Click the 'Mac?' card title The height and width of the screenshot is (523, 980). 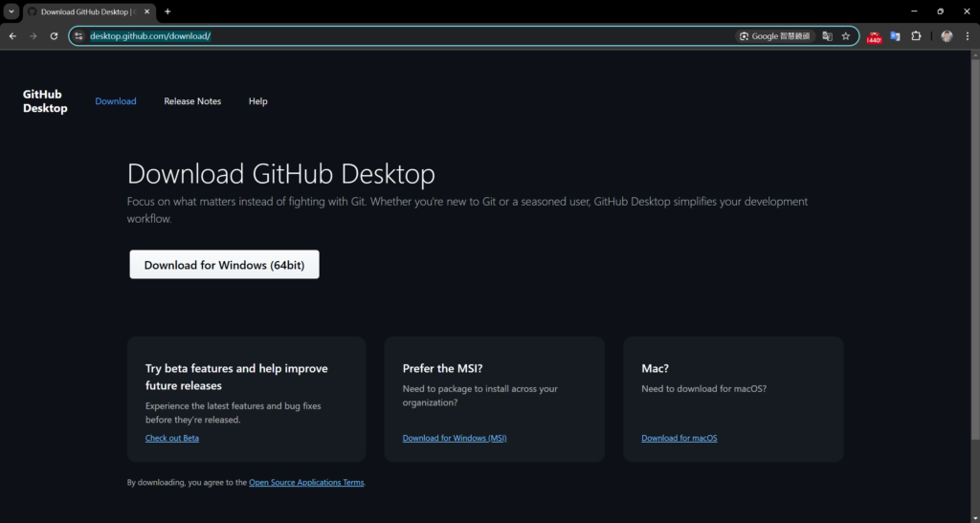pyautogui.click(x=655, y=369)
